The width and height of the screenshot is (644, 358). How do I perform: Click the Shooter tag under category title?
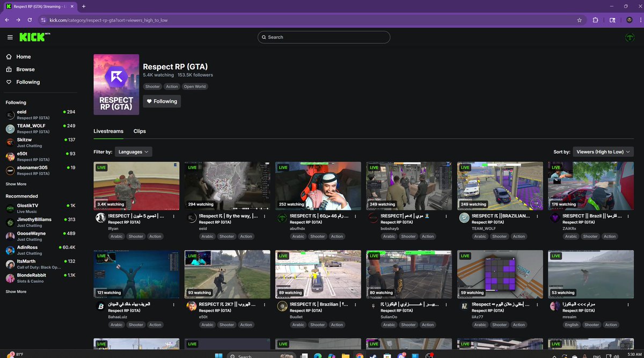coord(152,86)
